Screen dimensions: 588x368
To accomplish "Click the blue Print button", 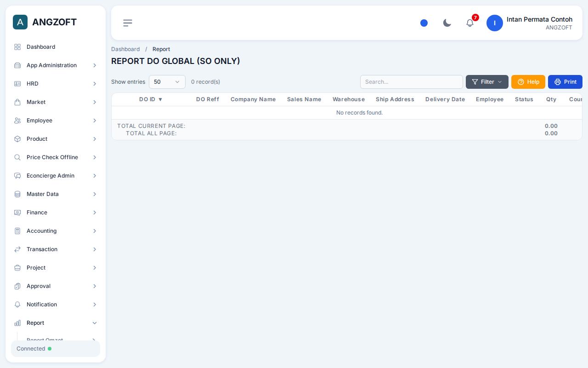I will click(x=565, y=82).
